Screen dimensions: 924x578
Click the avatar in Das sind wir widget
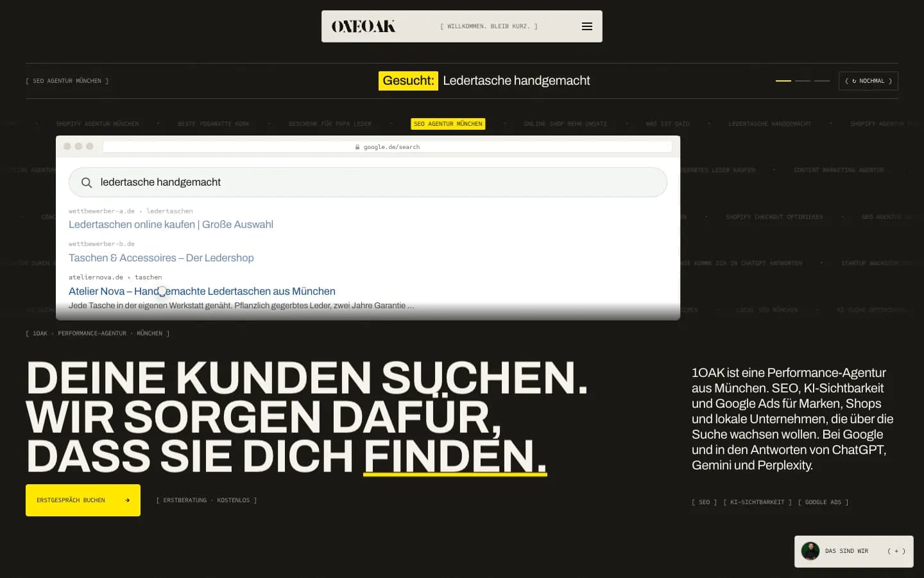(x=810, y=551)
